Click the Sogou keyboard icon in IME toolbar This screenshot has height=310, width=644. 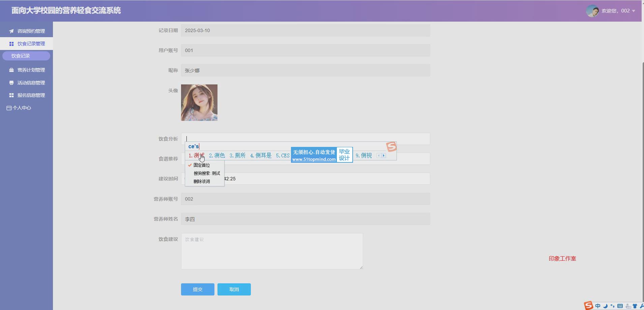(620, 306)
